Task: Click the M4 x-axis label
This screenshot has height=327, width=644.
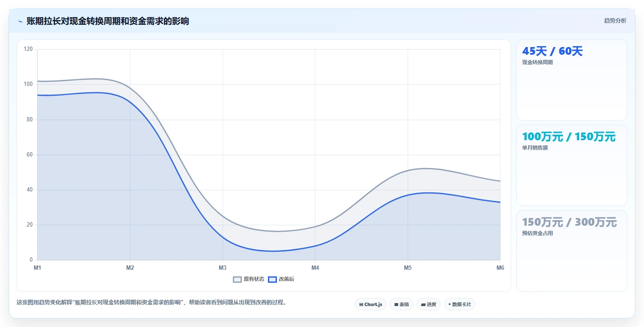Action: 315,268
